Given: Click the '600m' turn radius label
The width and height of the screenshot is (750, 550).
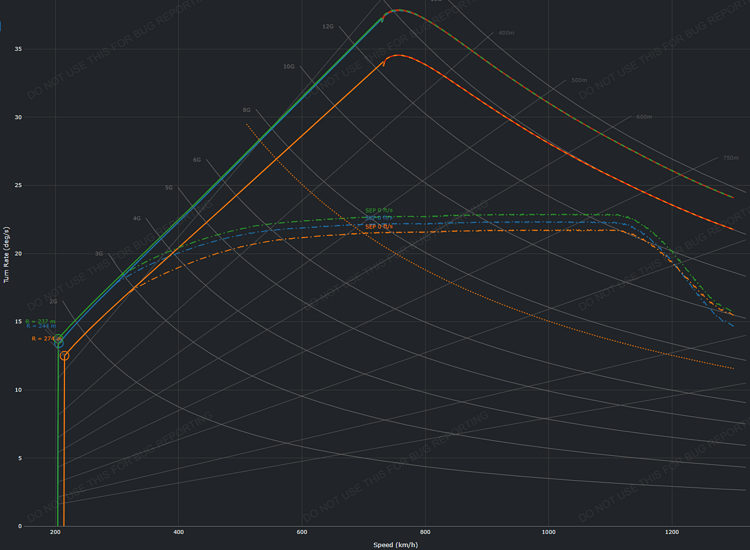Looking at the screenshot, I should (x=644, y=117).
